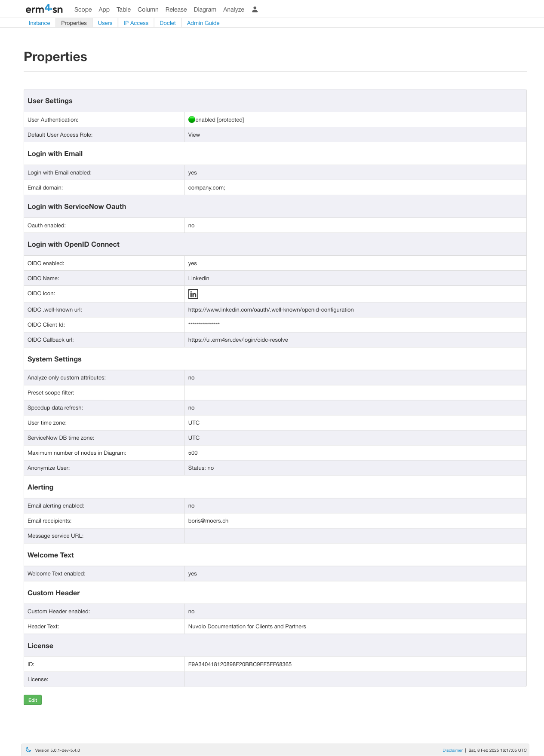
Task: Open the Release menu
Action: tap(176, 9)
